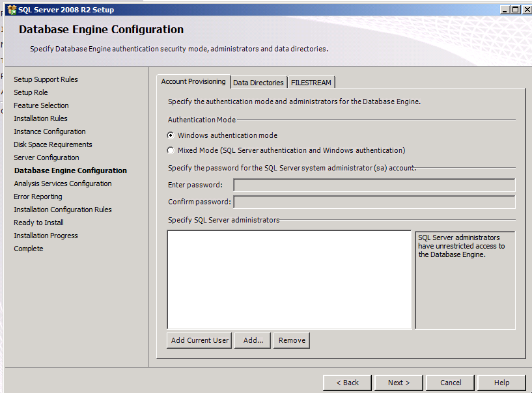
Task: Click the administrators description text panel
Action: click(x=465, y=280)
